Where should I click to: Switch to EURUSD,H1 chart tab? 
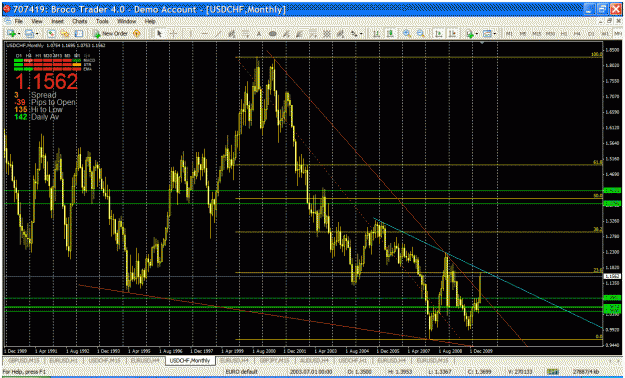[64, 360]
